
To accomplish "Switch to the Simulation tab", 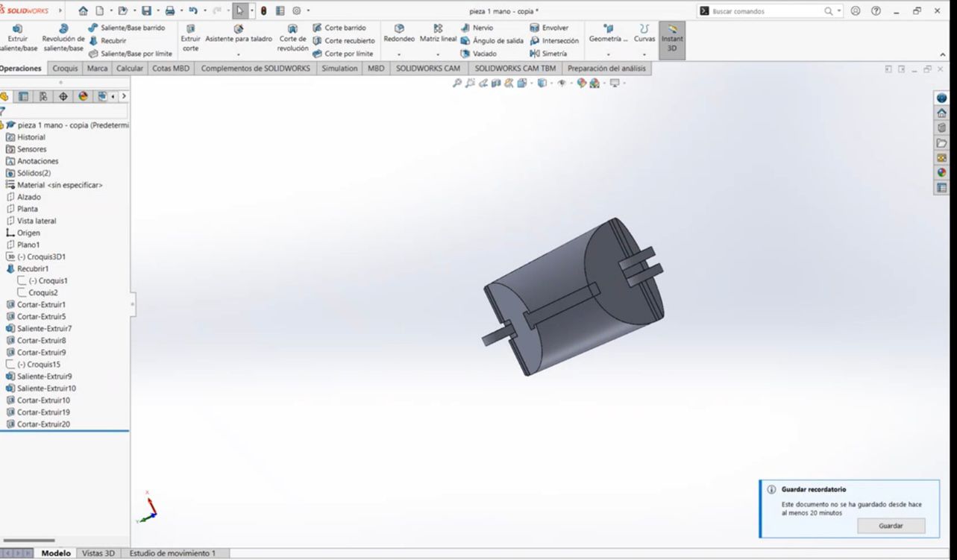I will point(339,69).
